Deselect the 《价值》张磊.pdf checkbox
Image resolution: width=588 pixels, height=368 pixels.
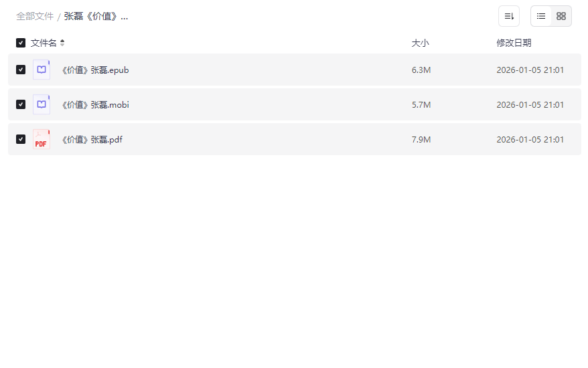(21, 139)
